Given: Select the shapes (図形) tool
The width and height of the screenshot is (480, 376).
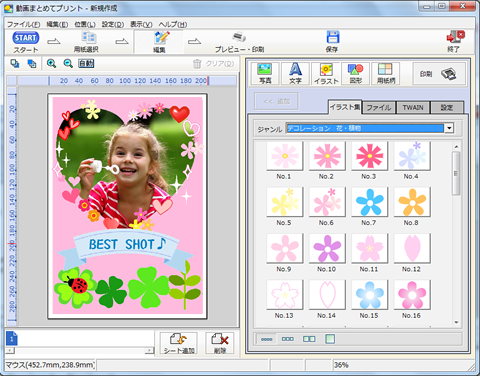Looking at the screenshot, I should 356,73.
